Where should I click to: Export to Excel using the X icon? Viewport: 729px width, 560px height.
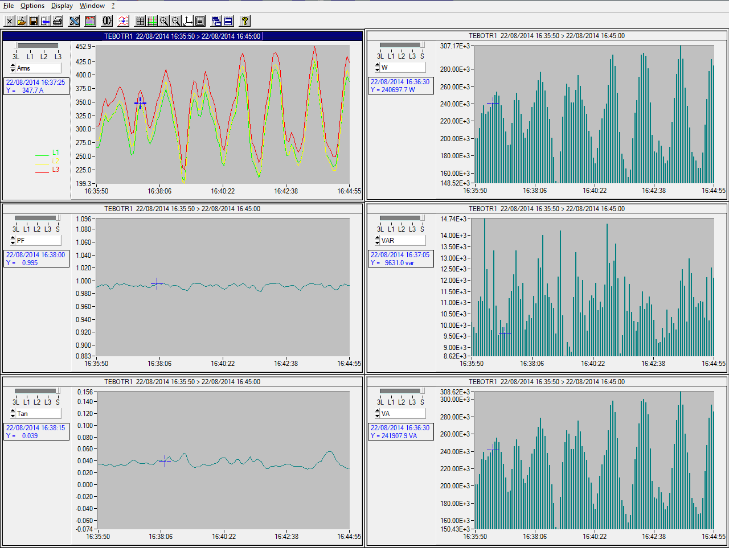pos(74,21)
